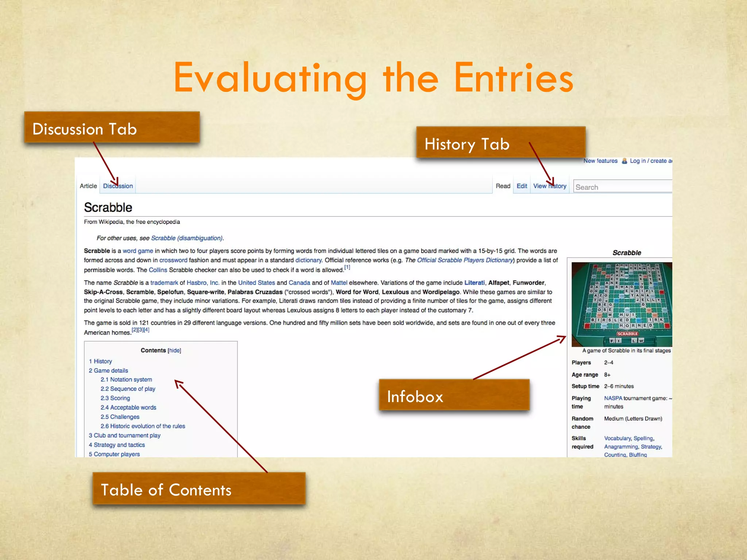747x560 pixels.
Task: Open the Article tab
Action: [88, 186]
